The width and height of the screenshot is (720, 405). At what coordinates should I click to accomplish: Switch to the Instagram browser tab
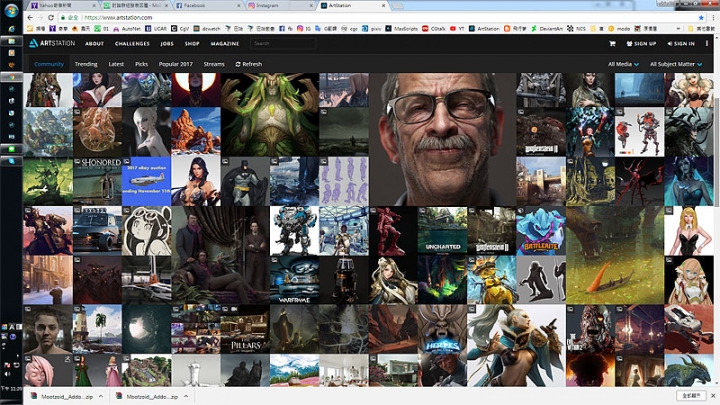pyautogui.click(x=280, y=6)
